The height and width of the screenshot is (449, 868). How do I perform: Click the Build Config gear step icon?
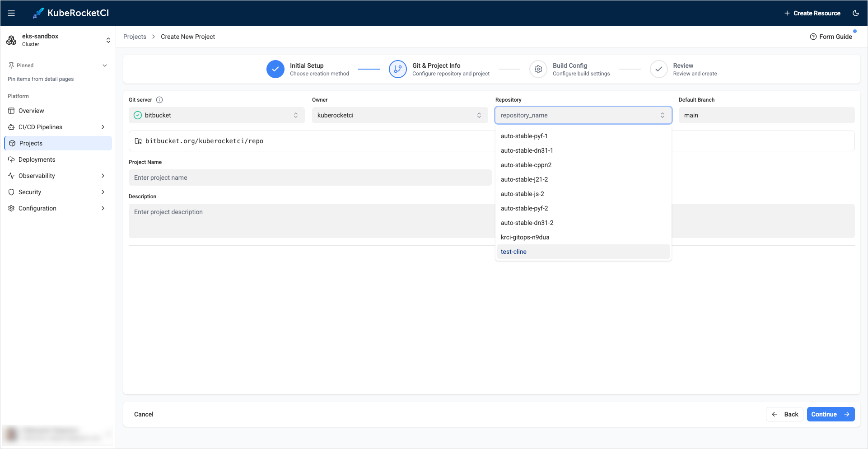538,69
